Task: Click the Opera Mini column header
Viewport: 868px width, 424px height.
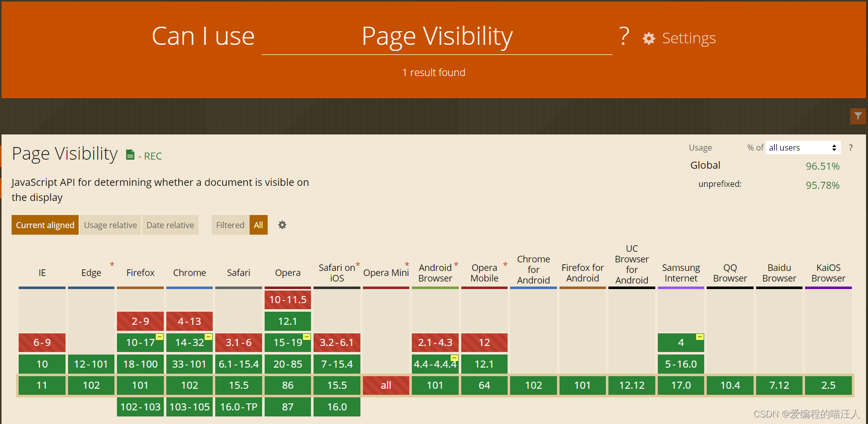Action: point(386,272)
